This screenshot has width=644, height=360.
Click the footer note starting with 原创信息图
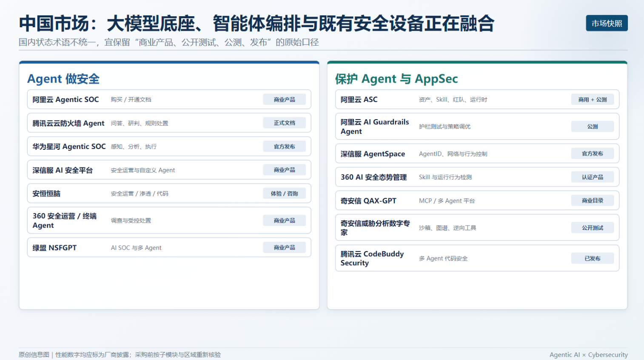point(120,354)
